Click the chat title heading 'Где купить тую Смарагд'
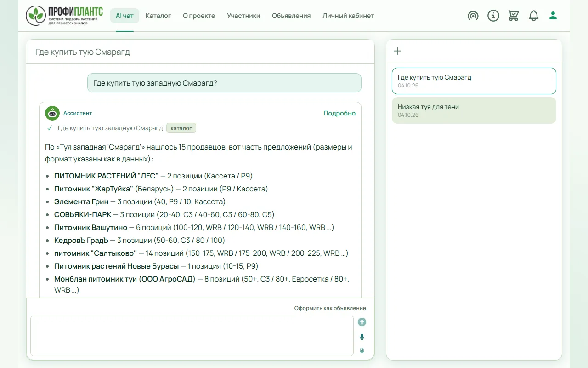The width and height of the screenshot is (588, 368). coord(83,52)
